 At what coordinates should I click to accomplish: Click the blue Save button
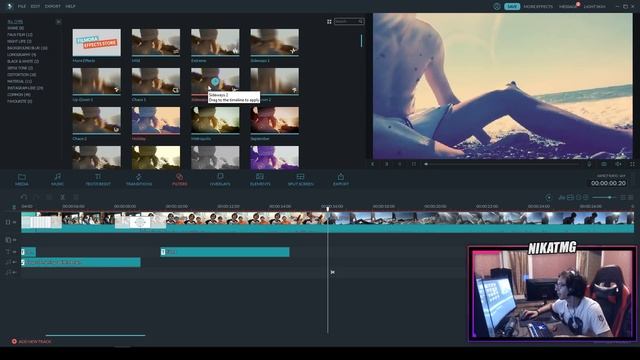pos(512,7)
